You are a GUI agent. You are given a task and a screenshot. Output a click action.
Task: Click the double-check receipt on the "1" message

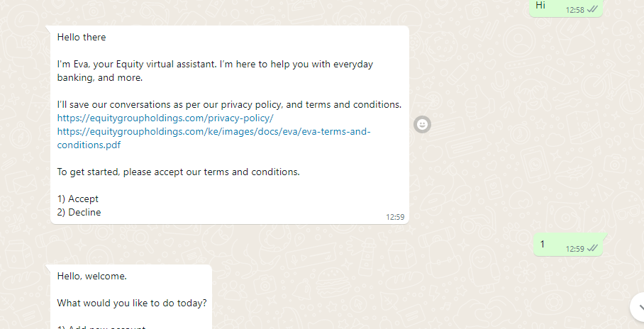(592, 248)
